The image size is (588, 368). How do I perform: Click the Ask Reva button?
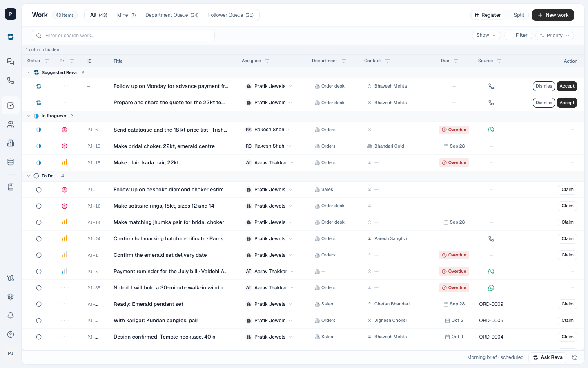tap(548, 358)
